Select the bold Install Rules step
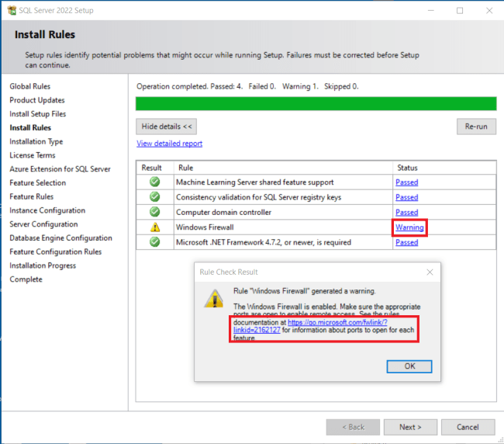The height and width of the screenshot is (444, 504). point(30,128)
